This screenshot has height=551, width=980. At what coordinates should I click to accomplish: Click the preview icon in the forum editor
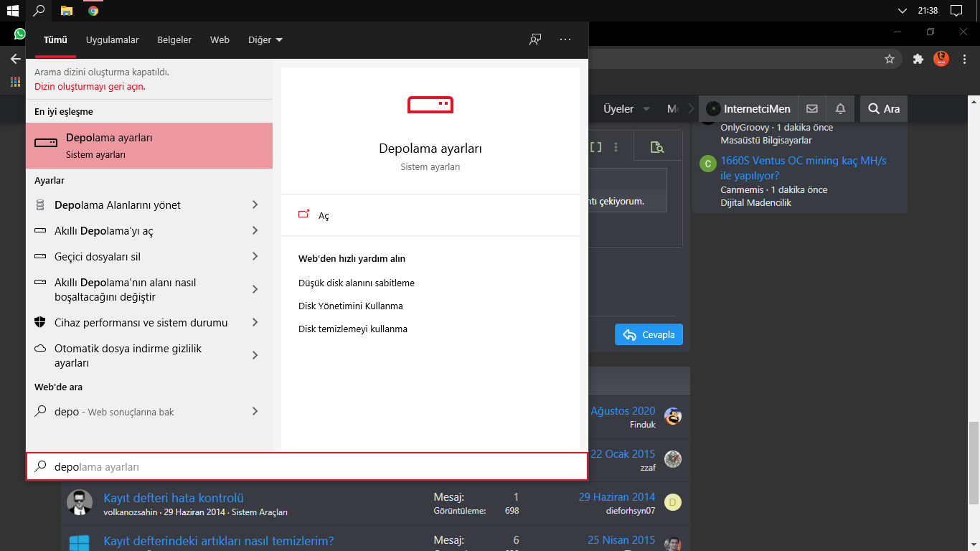pyautogui.click(x=656, y=147)
